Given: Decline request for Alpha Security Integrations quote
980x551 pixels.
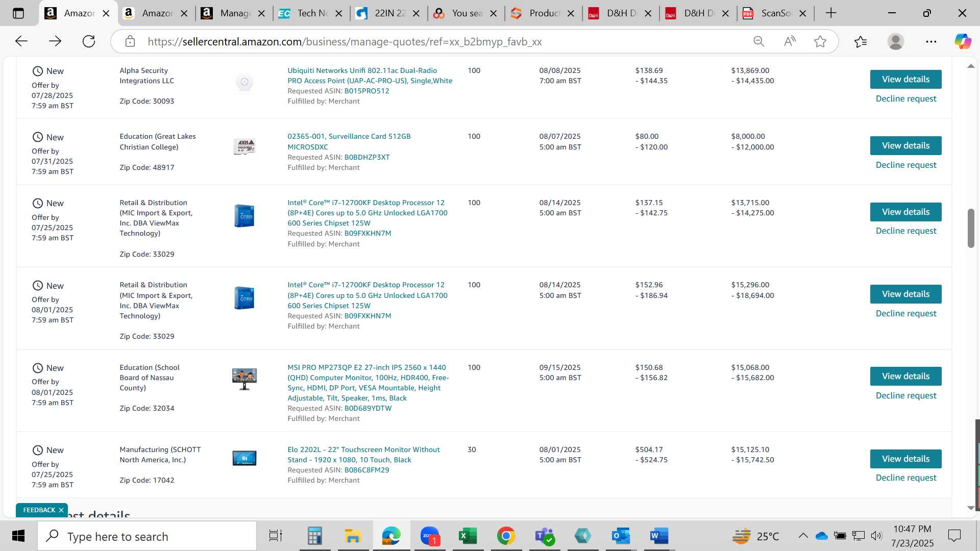Looking at the screenshot, I should coord(906,98).
